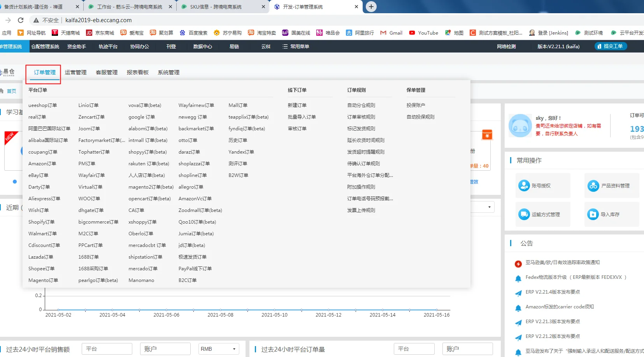Click the browser address bar URL
Viewport: 644px width, 357px height.
coord(98,20)
